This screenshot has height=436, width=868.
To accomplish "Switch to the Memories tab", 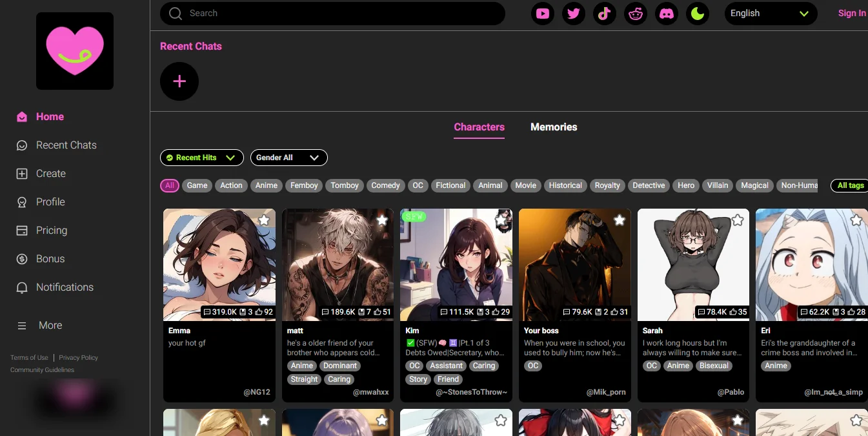I will coord(553,127).
